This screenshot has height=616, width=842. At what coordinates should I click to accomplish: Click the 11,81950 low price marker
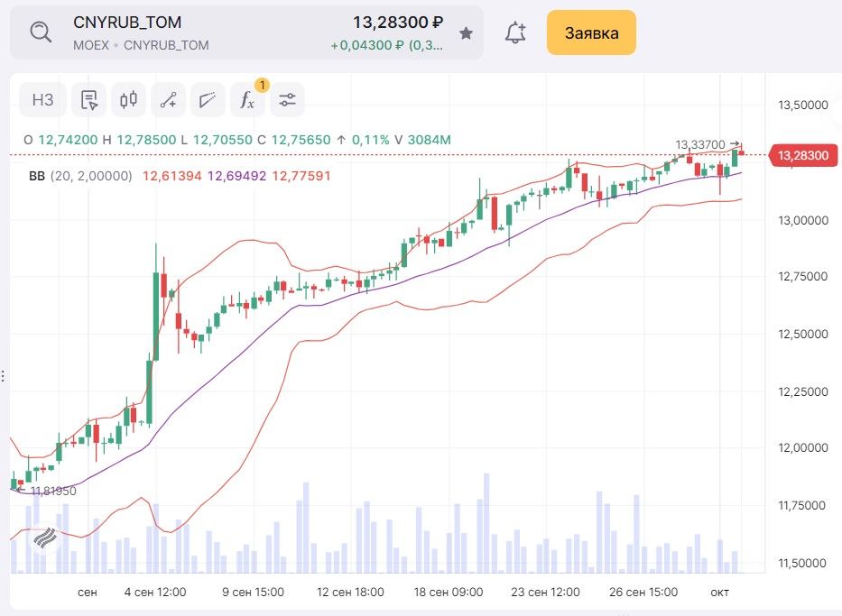(52, 492)
